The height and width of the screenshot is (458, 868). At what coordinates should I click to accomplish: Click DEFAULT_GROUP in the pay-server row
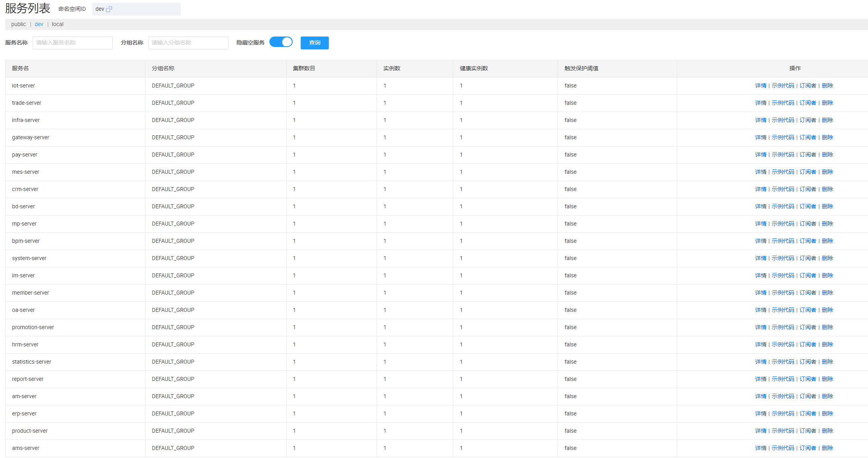coord(173,155)
